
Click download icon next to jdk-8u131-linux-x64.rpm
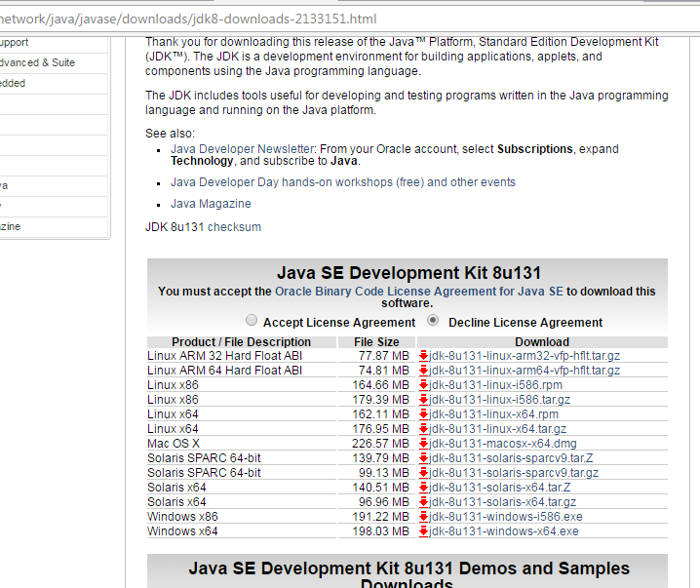[x=424, y=414]
